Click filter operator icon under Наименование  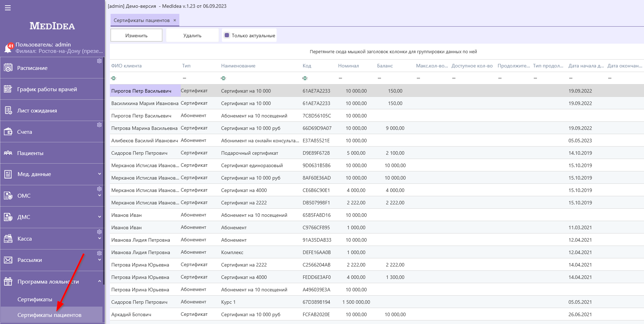[224, 78]
